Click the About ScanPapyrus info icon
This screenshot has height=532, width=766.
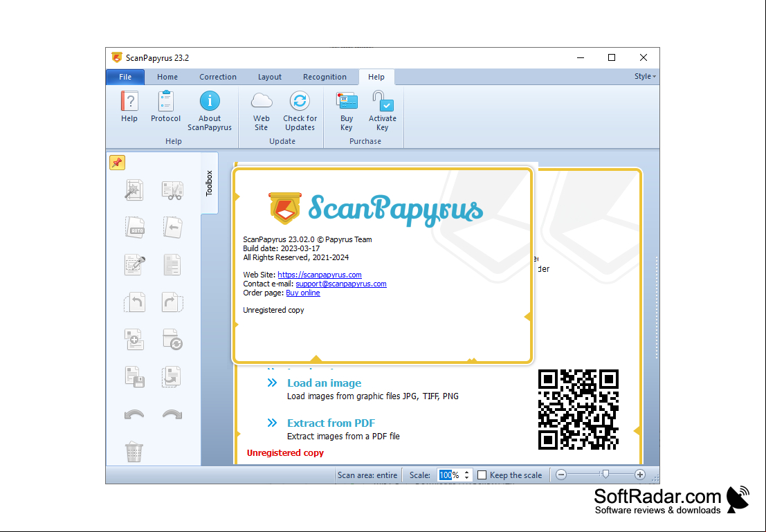click(210, 101)
